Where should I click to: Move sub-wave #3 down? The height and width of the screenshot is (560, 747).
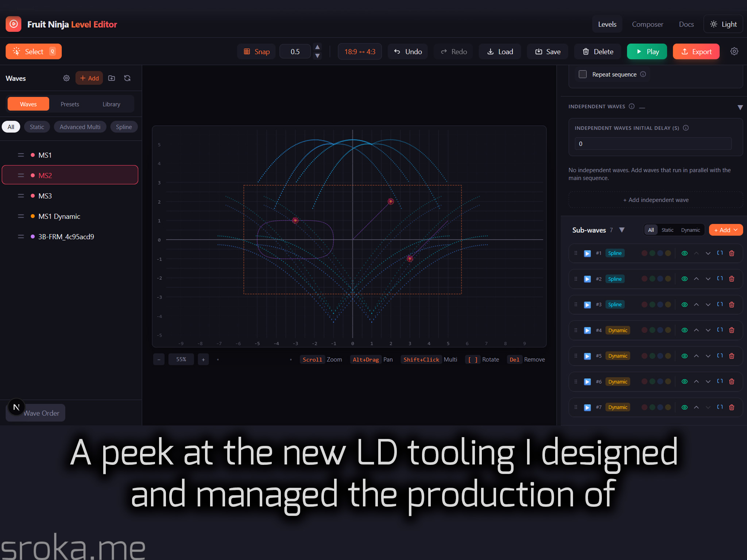(708, 305)
